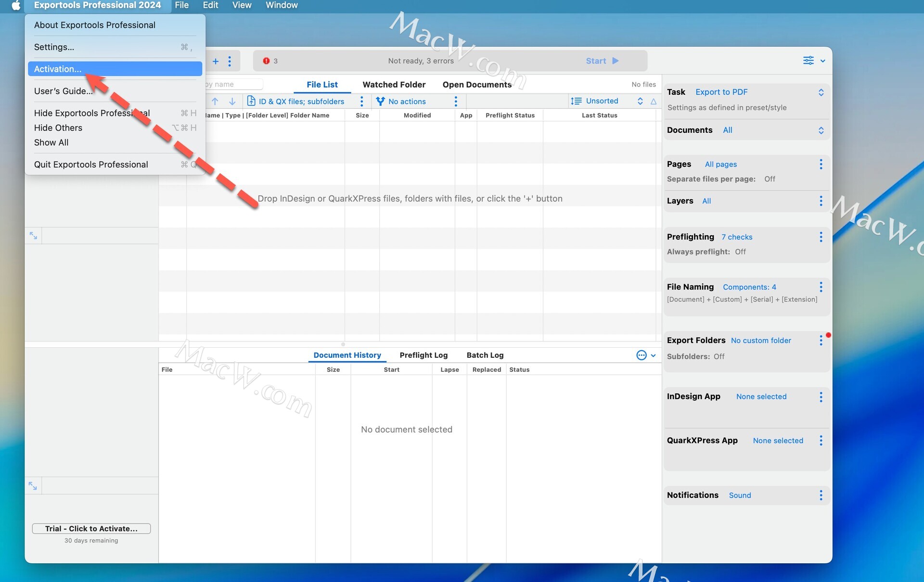Switch to the Watched Folder tab

pos(394,85)
